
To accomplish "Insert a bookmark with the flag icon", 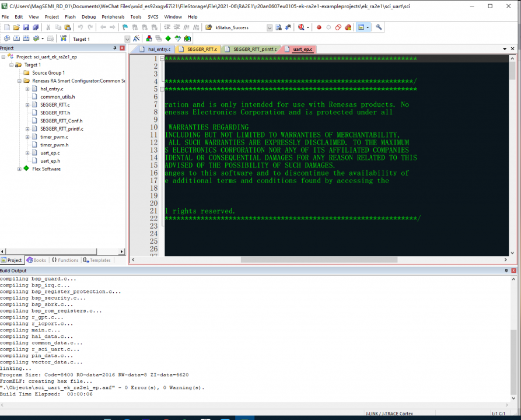I will (125, 27).
